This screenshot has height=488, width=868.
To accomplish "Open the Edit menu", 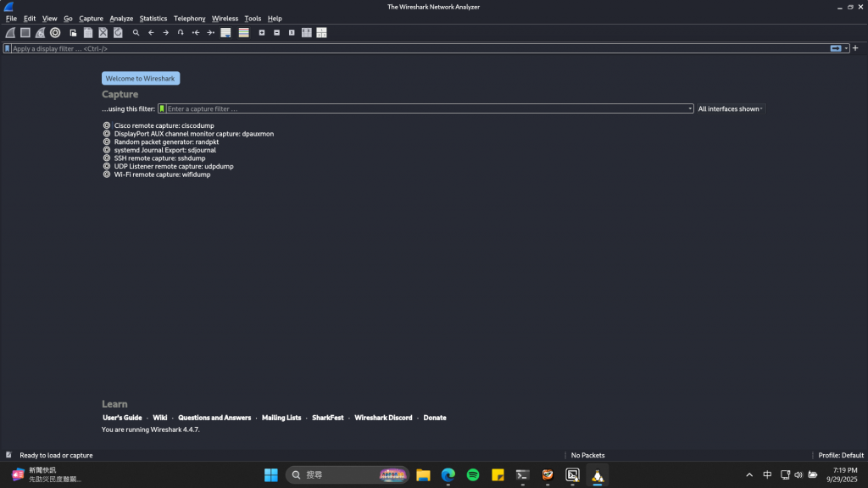I will point(30,19).
